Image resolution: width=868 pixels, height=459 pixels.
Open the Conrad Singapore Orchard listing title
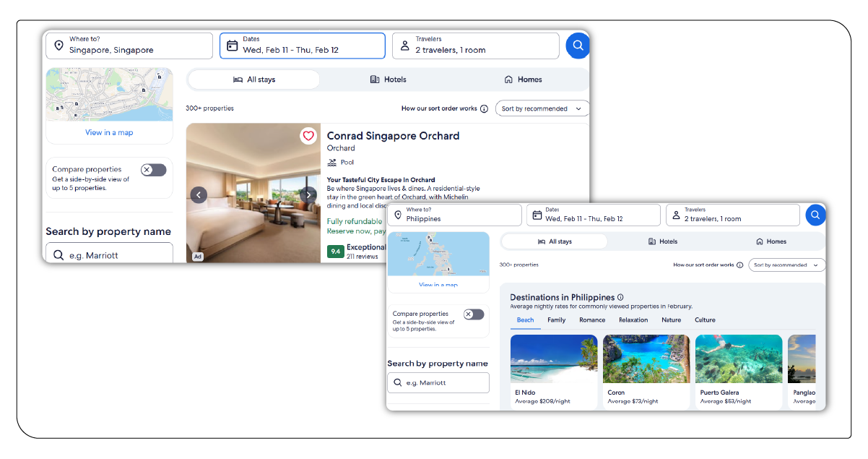tap(393, 136)
